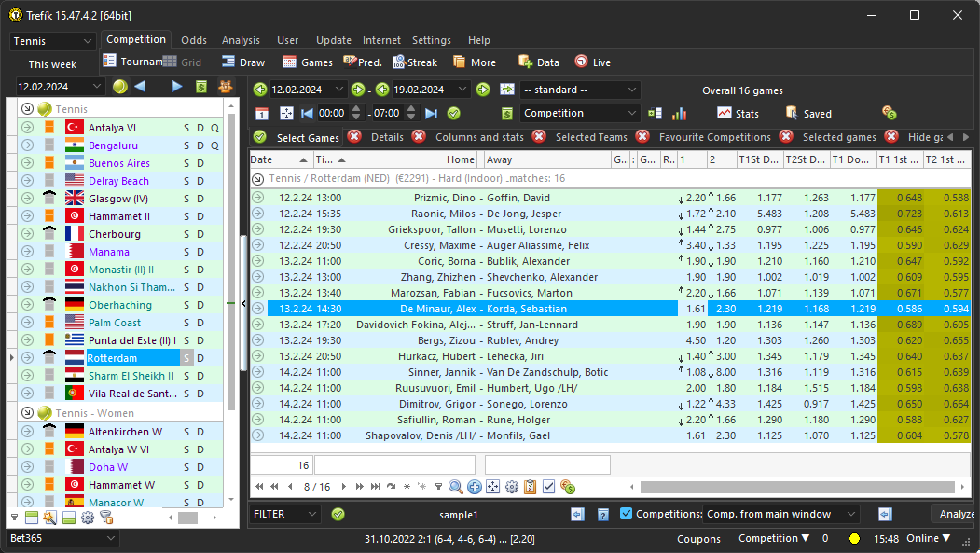Image resolution: width=980 pixels, height=553 pixels.
Task: Select Delray Beach tournament in list
Action: pos(118,181)
